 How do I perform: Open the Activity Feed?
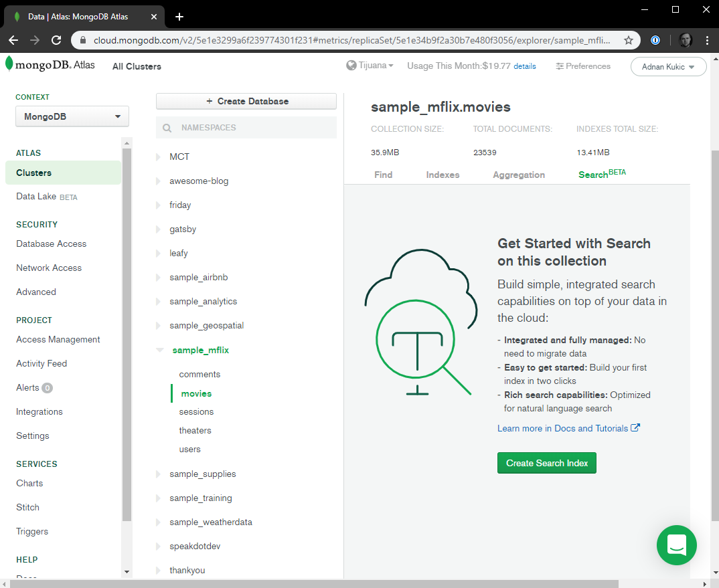click(42, 363)
